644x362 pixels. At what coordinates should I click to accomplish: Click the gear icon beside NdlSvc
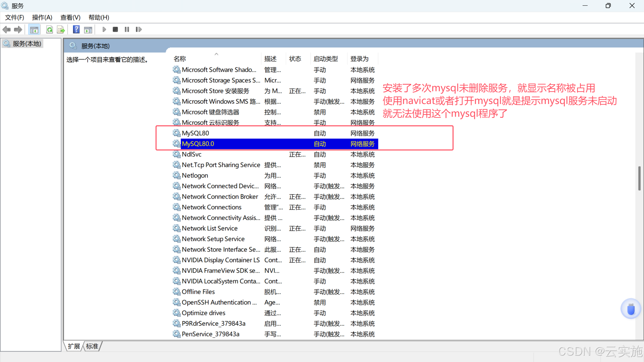point(177,154)
